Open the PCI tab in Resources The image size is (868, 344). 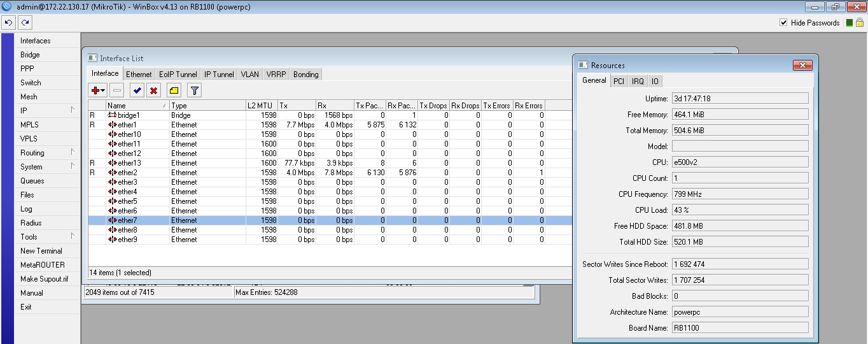click(619, 82)
